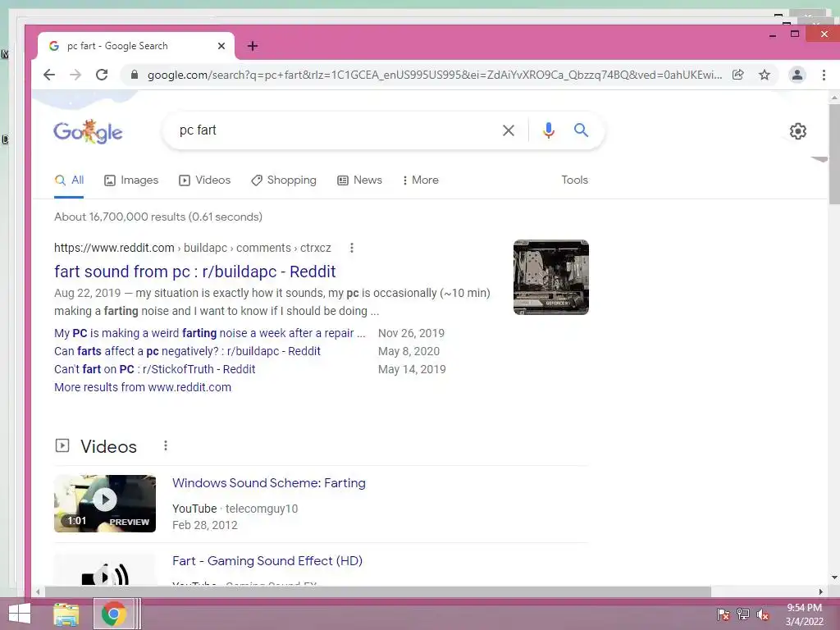Screen dimensions: 840x630
Task: Close the 'pc fart - Google Search' tab
Action: [221, 46]
